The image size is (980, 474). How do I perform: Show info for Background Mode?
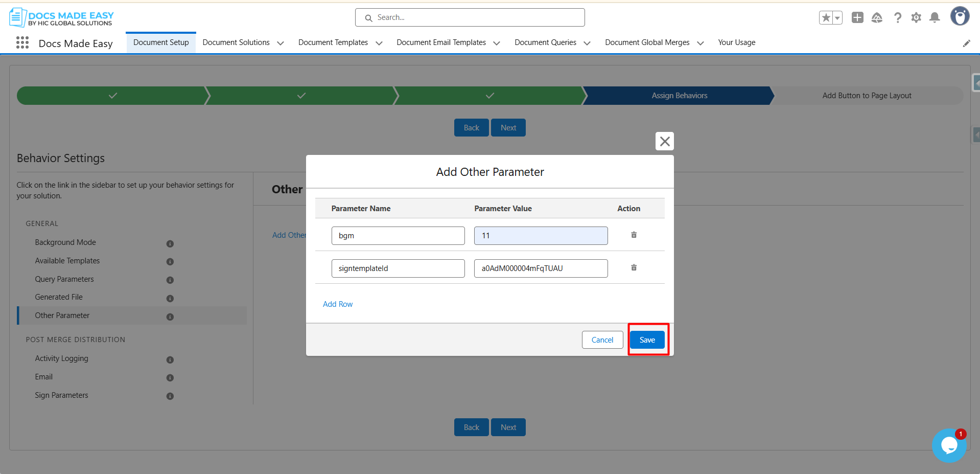170,244
